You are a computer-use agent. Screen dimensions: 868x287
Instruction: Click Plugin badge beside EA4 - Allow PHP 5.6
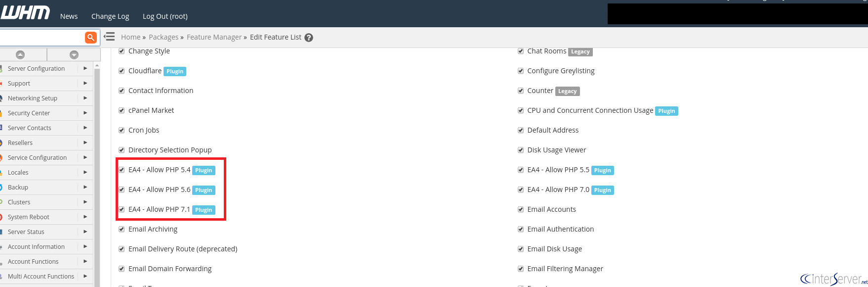pyautogui.click(x=204, y=190)
